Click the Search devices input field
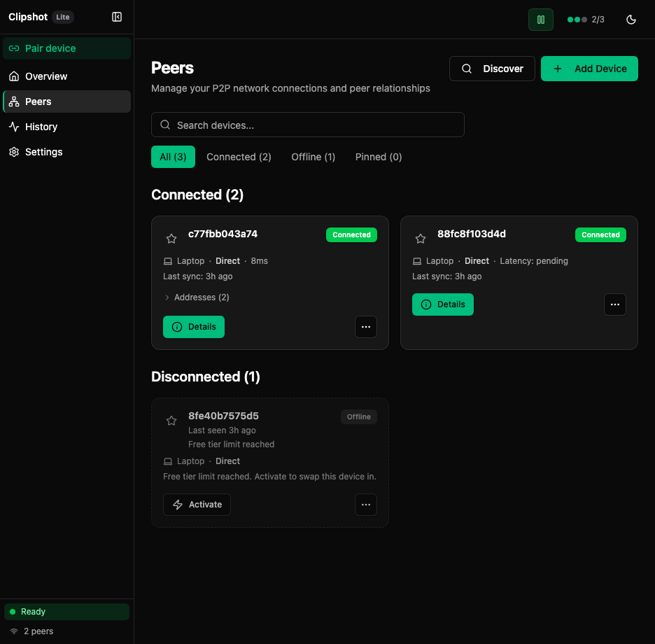Viewport: 655px width, 644px height. tap(308, 125)
